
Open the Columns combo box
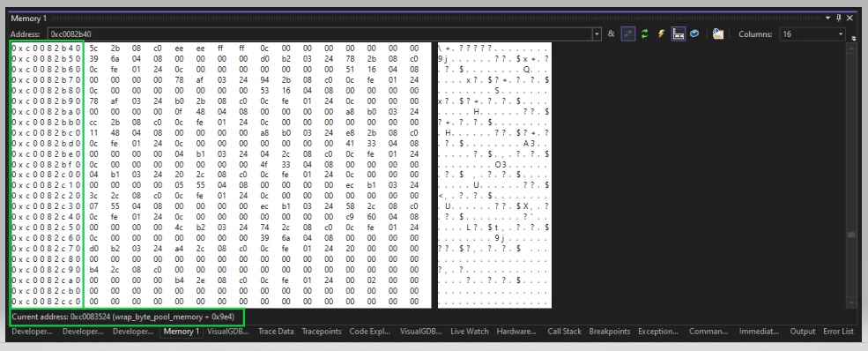click(812, 34)
